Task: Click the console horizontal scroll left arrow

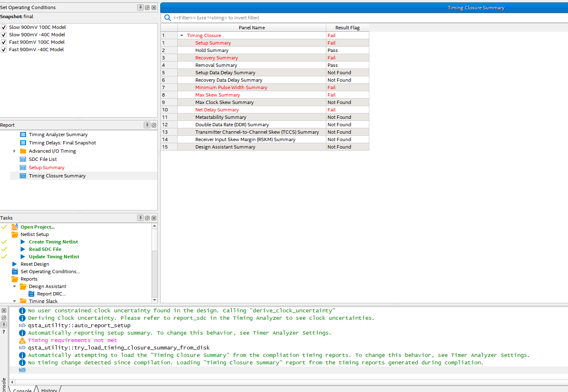Action: pyautogui.click(x=12, y=382)
